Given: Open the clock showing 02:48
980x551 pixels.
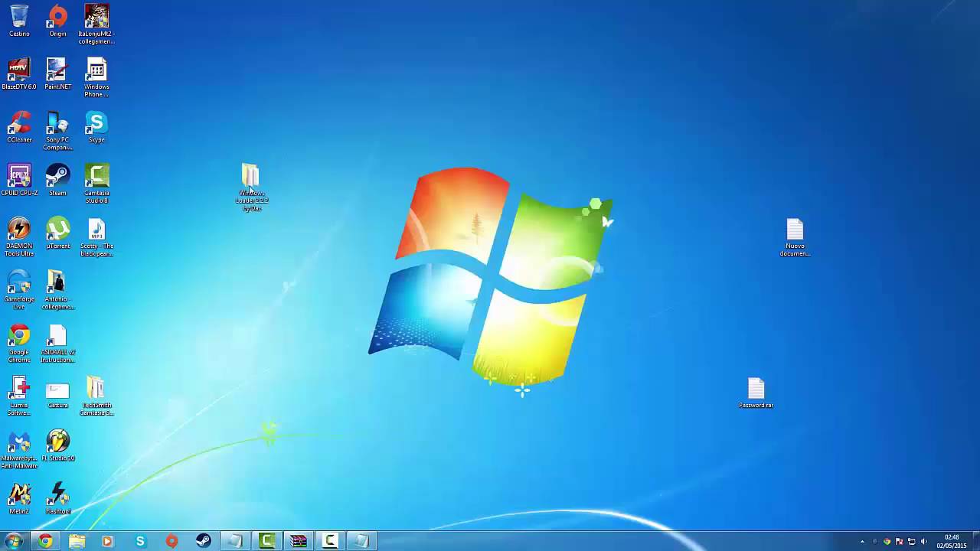Looking at the screenshot, I should coord(952,541).
